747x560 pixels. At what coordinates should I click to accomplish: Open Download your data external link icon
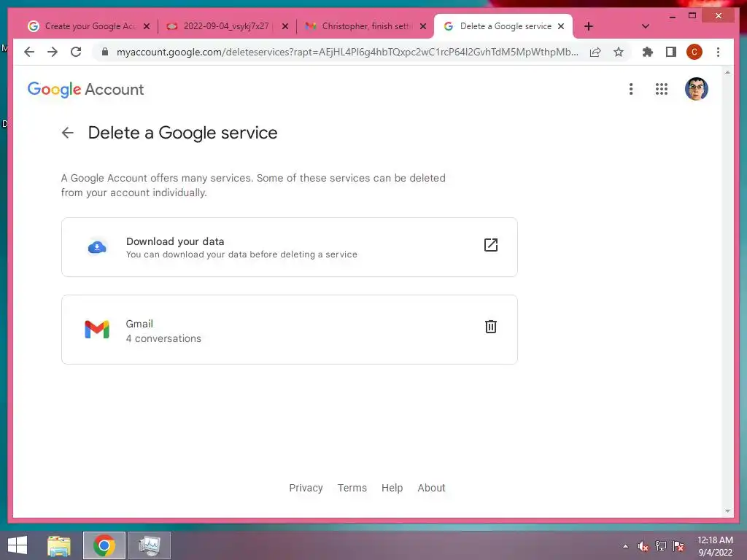491,245
